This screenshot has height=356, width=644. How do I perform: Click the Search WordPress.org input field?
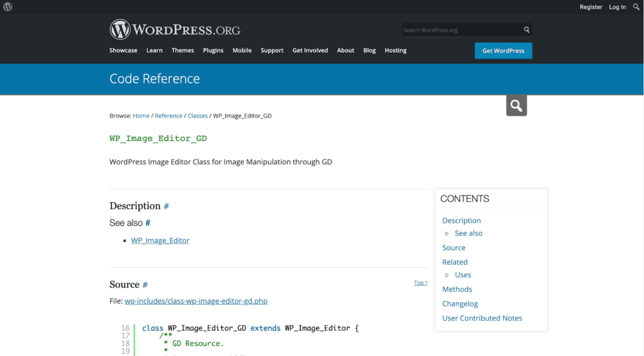(x=462, y=30)
